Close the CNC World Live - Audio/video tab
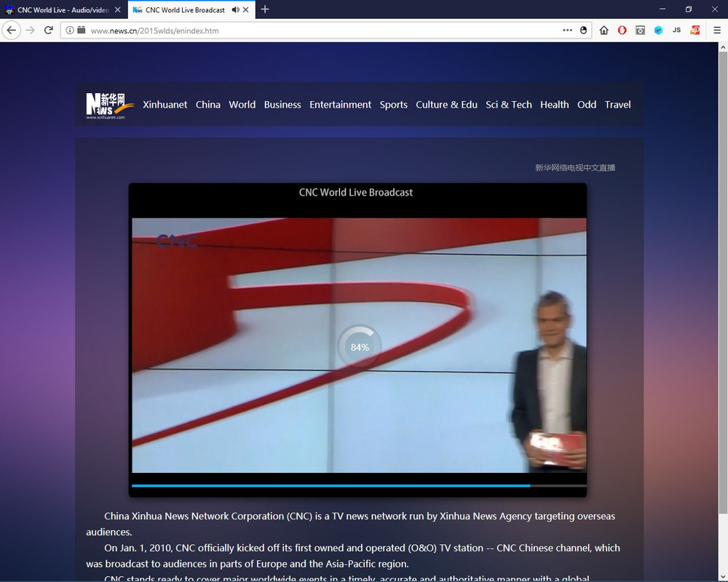The height and width of the screenshot is (582, 728). [x=118, y=9]
